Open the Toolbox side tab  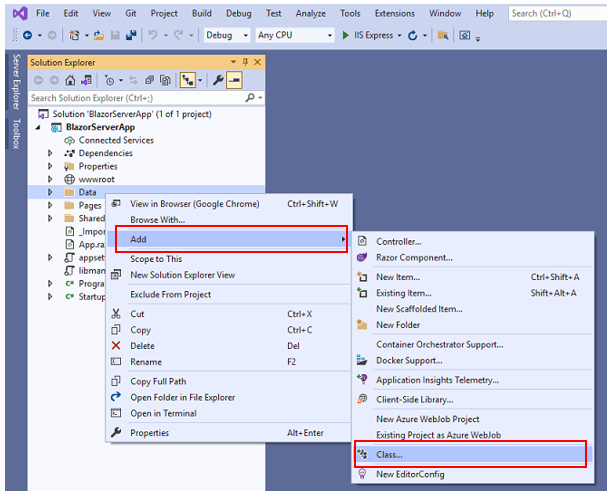(x=16, y=134)
